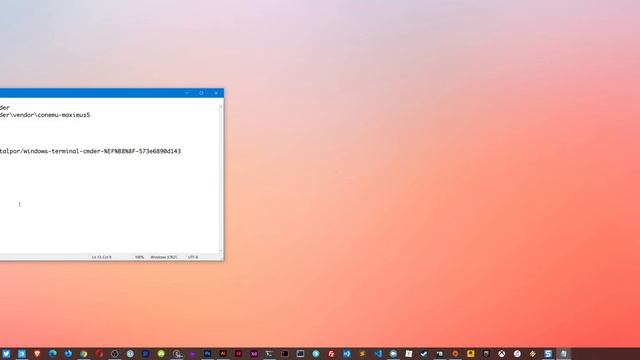Close the Notepad window
This screenshot has width=640, height=360.
coord(216,93)
